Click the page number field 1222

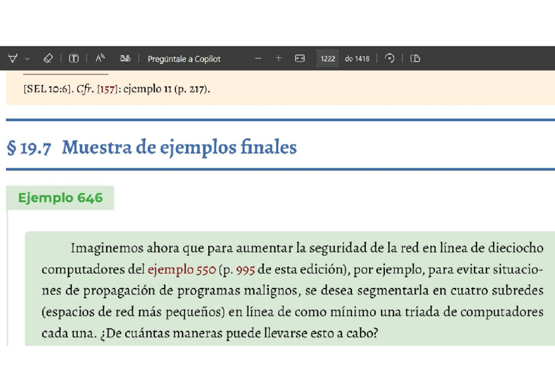pyautogui.click(x=327, y=58)
